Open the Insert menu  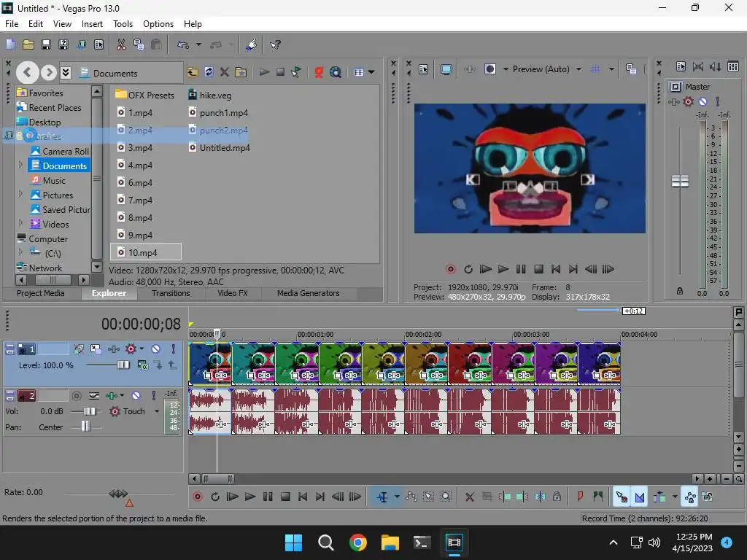tap(92, 24)
